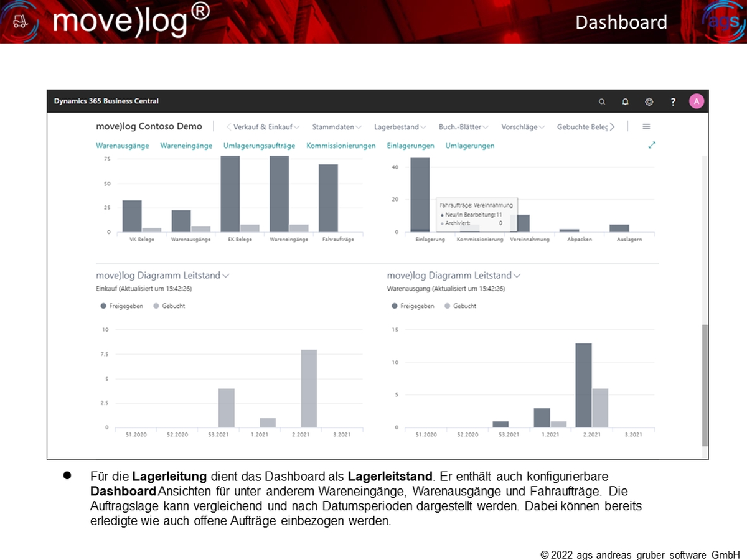This screenshot has height=560, width=747.
Task: Click 2.2021 Freigegeben bar in Warenausgang chart
Action: 583,386
